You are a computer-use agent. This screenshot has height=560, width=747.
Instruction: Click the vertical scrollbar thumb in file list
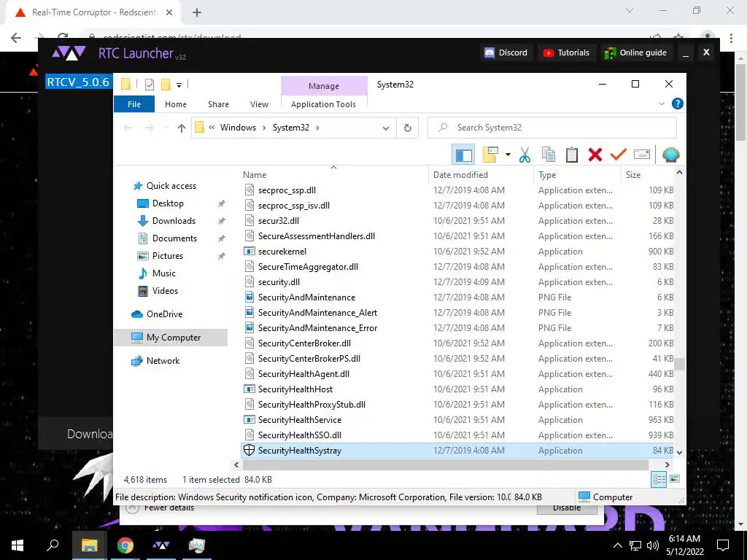pos(679,364)
